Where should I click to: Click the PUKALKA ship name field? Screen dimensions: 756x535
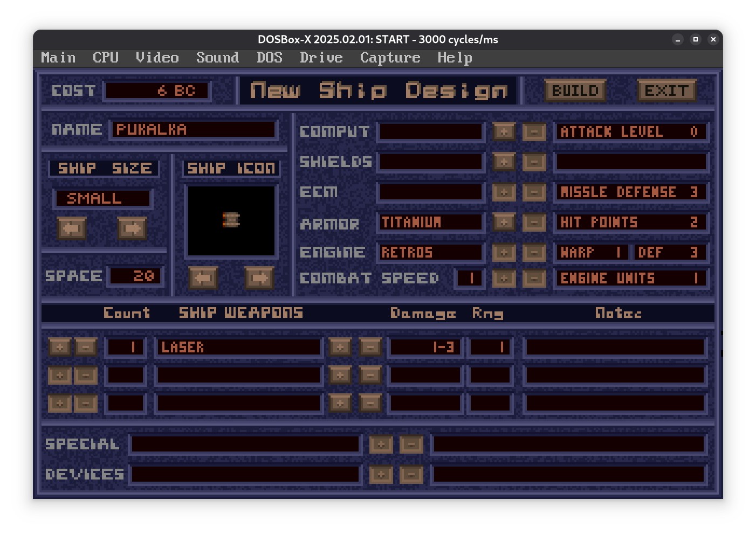click(x=194, y=130)
